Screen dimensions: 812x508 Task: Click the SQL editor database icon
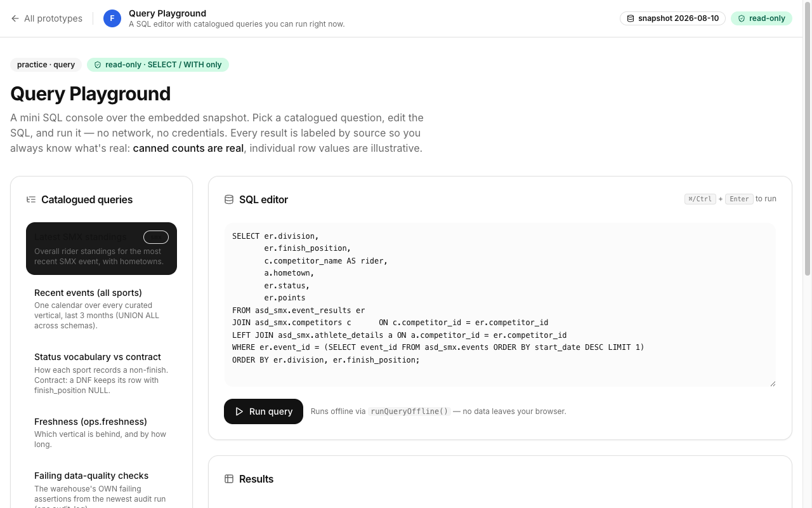pyautogui.click(x=229, y=199)
